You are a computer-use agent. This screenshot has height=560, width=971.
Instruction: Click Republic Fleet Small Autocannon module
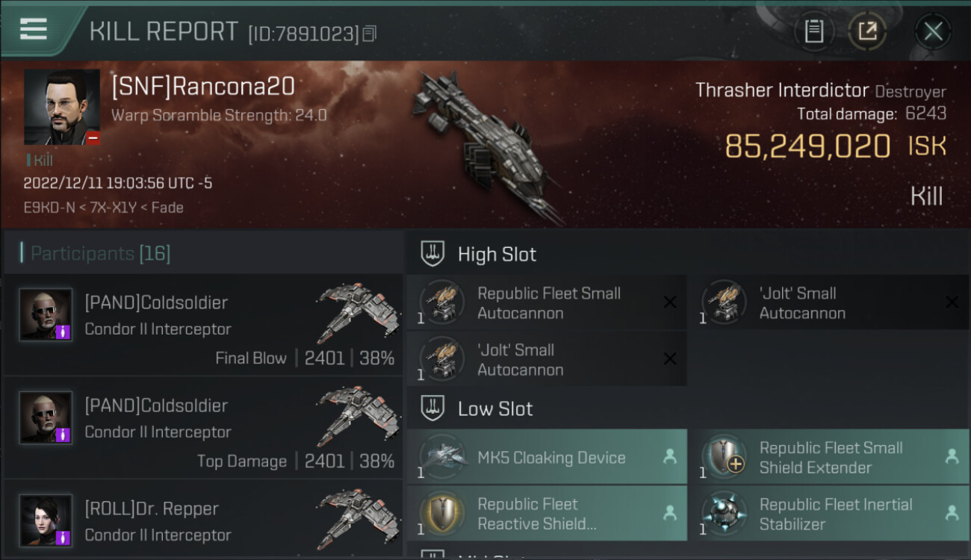[x=547, y=302]
